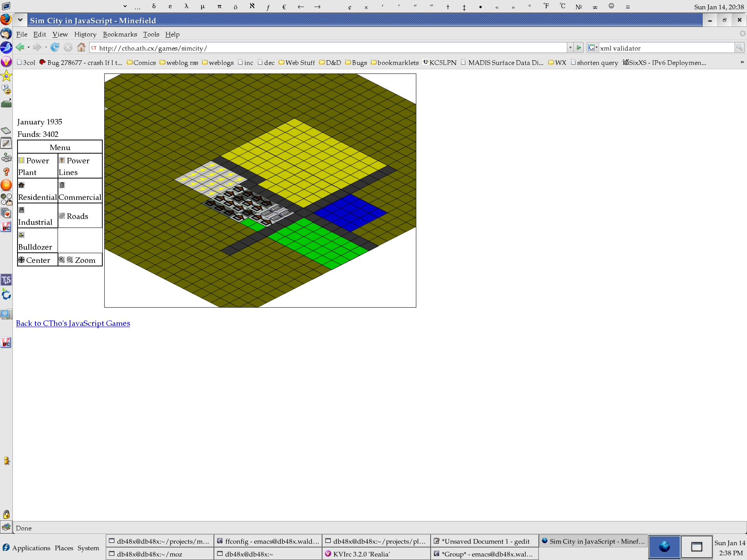This screenshot has height=560, width=747.
Task: Select the Power Lines tool icon
Action: point(62,160)
